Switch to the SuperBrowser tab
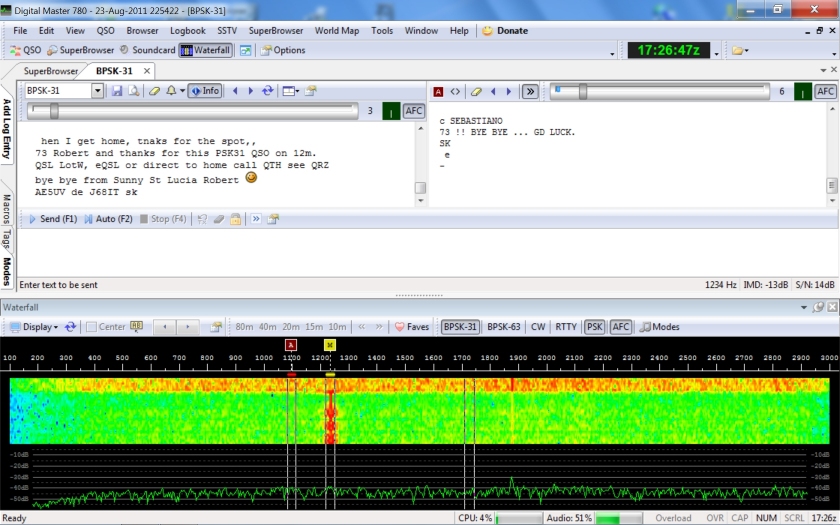The width and height of the screenshot is (840, 525). (x=51, y=71)
